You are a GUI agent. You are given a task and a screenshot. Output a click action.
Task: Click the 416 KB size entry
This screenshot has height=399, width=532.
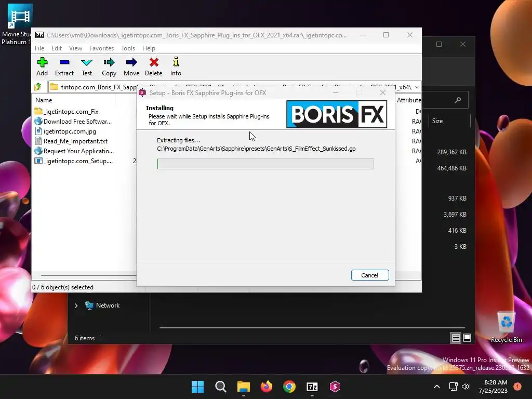457,230
